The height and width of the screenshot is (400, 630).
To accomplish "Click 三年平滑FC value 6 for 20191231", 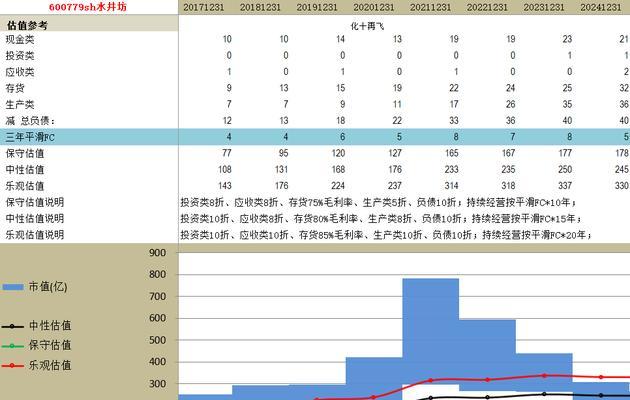I will pos(342,137).
